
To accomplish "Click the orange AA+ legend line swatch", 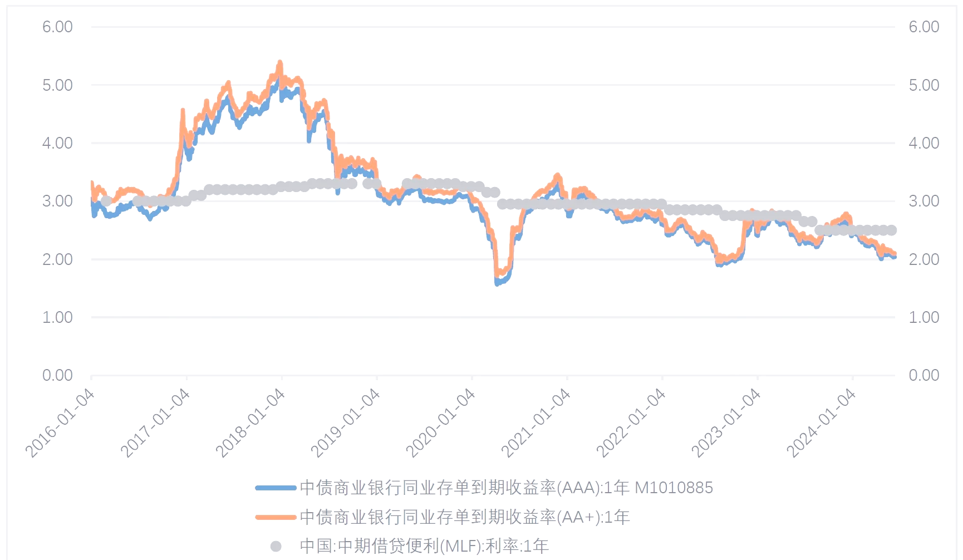I will pyautogui.click(x=276, y=517).
